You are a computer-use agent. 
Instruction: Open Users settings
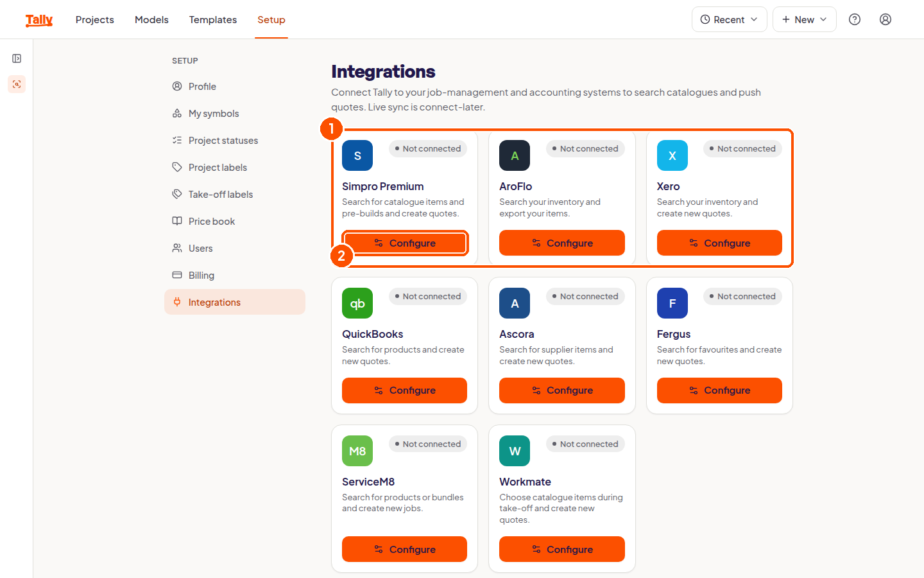235,249
